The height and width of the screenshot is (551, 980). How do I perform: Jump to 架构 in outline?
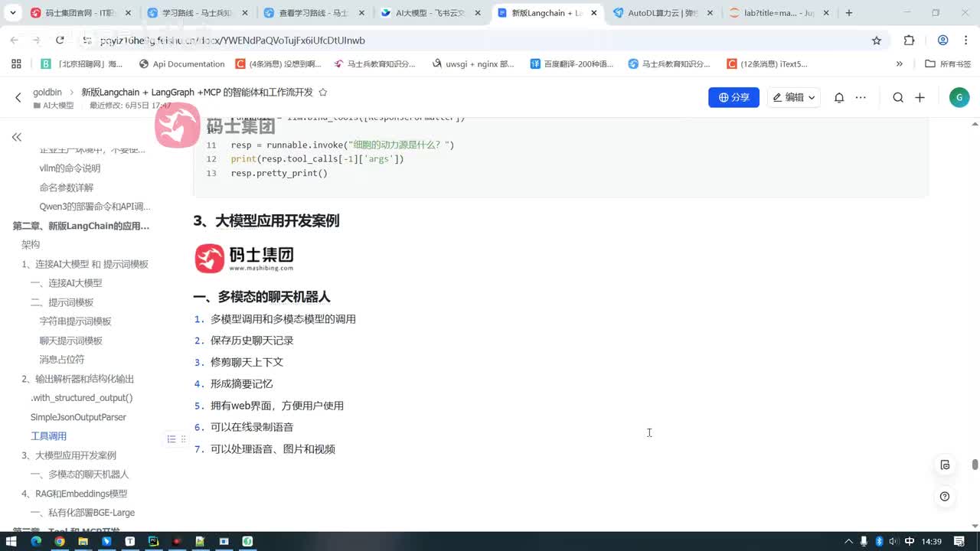[x=31, y=245]
